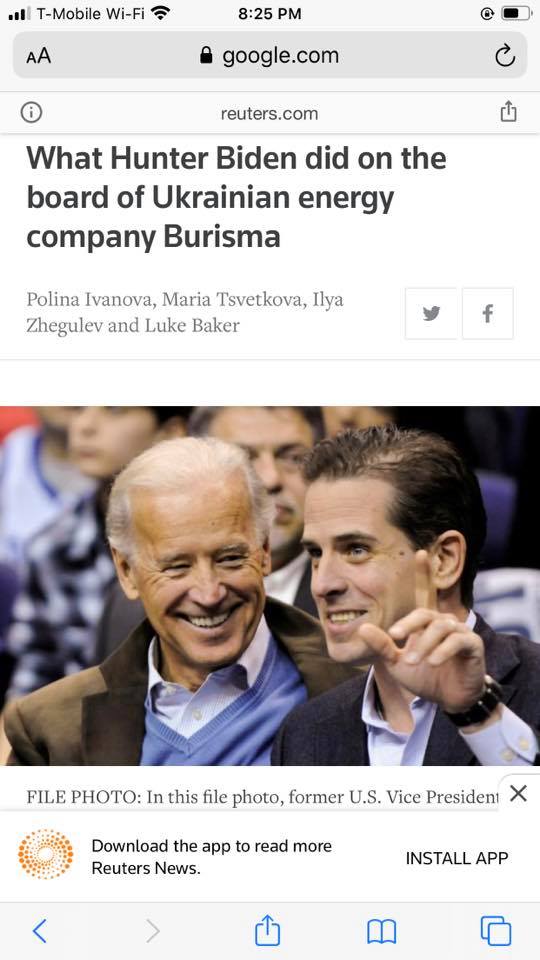Tap the Hunter Biden Burisma headline
The width and height of the screenshot is (540, 960).
click(236, 198)
